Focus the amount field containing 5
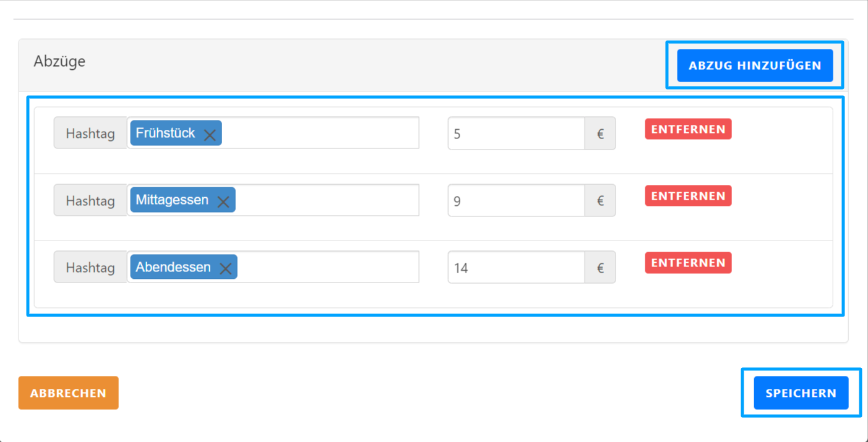This screenshot has height=442, width=868. click(x=516, y=134)
